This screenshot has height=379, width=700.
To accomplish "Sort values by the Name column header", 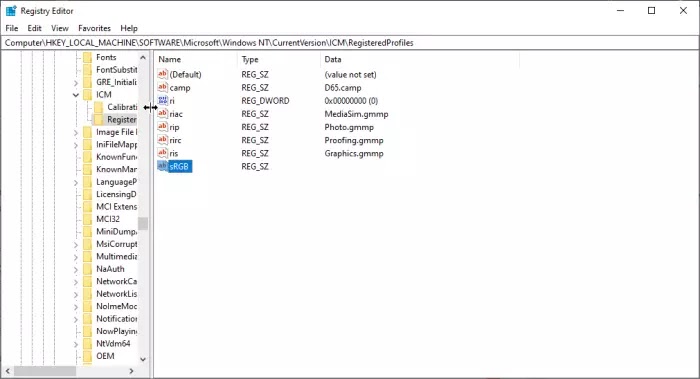I will coord(196,59).
